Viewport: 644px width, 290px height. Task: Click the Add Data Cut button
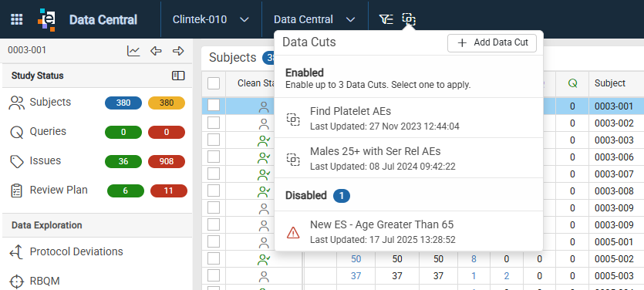coord(491,42)
